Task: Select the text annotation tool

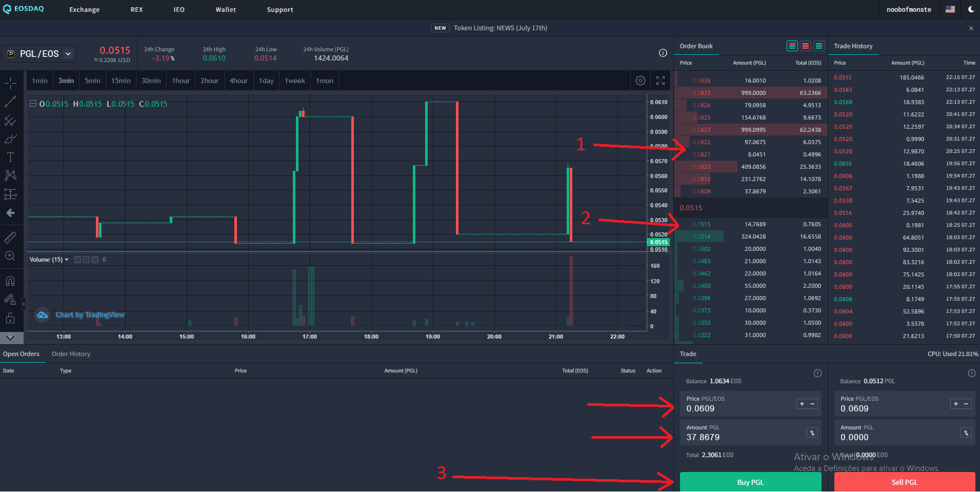Action: [x=10, y=157]
